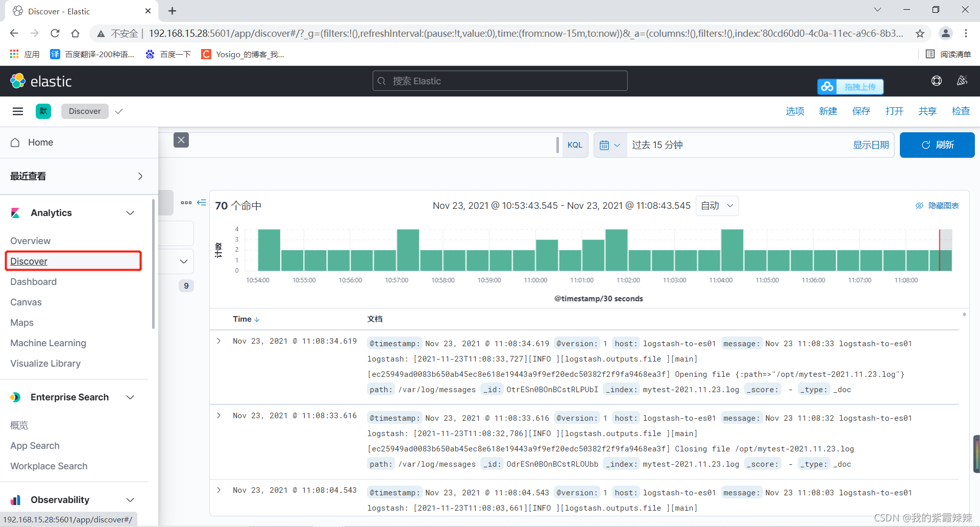Screen dimensions: 980x527
Task: Sort by Time column header
Action: (x=247, y=319)
